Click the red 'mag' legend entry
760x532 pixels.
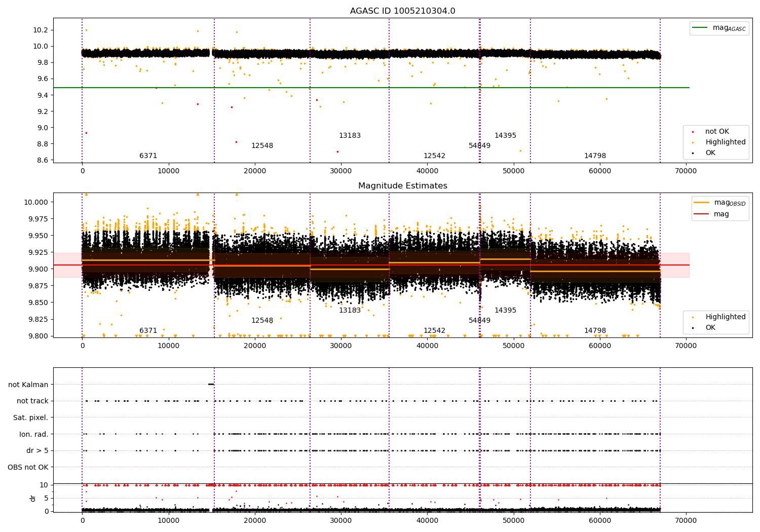pyautogui.click(x=712, y=214)
